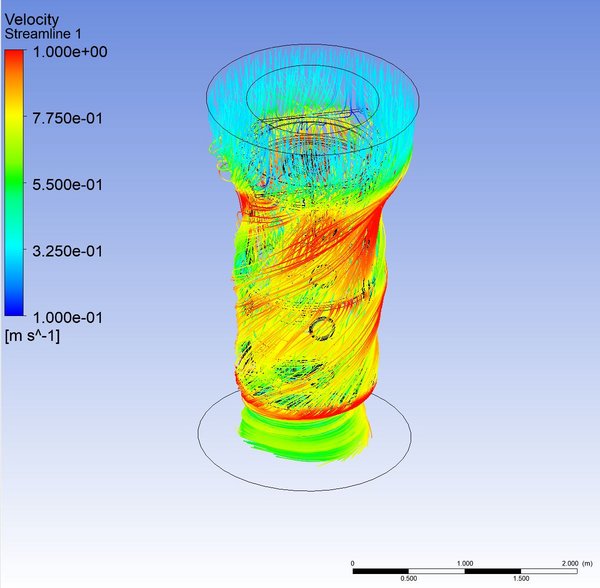Click the 1.500 ruler label
Image resolution: width=600 pixels, height=588 pixels.
coord(521,578)
